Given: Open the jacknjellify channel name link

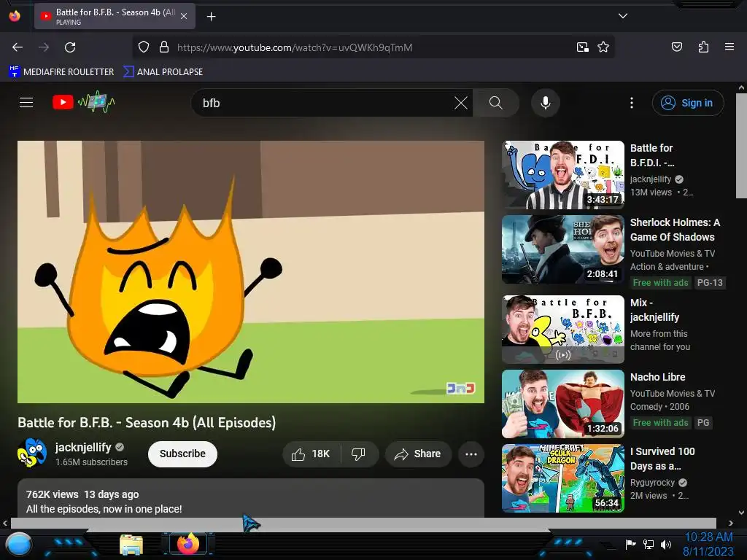Looking at the screenshot, I should pos(83,448).
